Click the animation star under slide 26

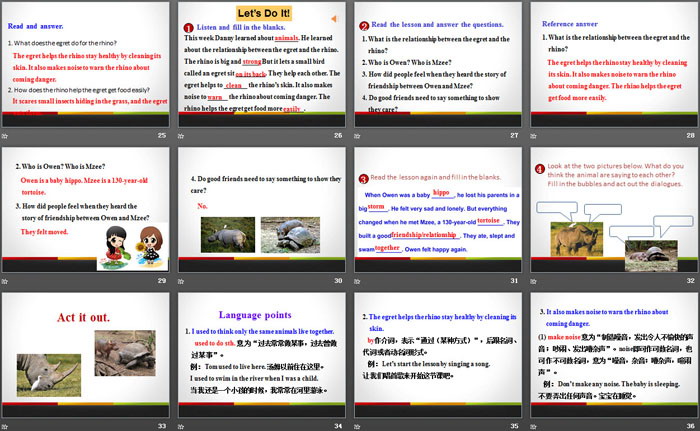[180, 136]
